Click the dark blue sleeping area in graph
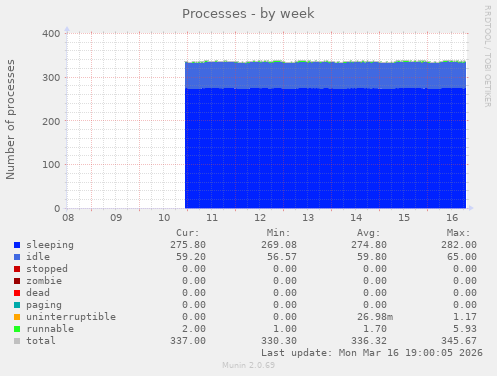 [x=326, y=148]
